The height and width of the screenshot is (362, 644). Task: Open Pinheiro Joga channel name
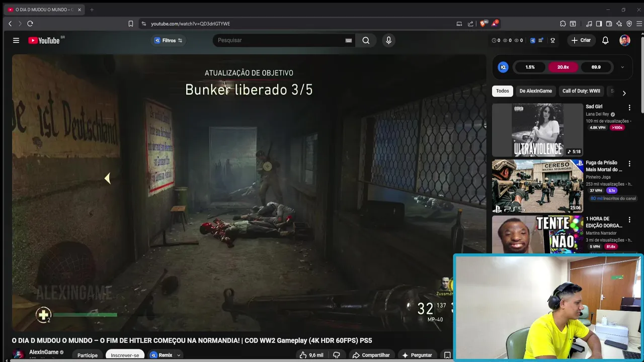(x=598, y=177)
